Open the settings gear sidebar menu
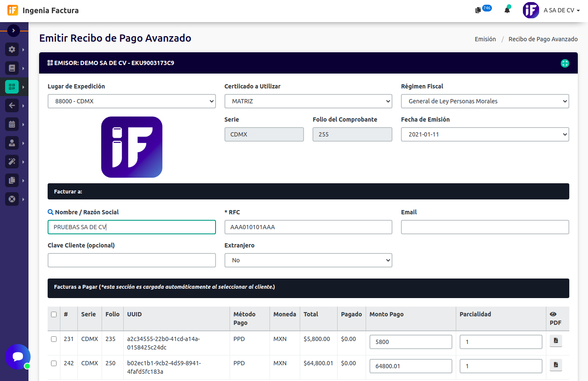The image size is (588, 381). click(12, 49)
